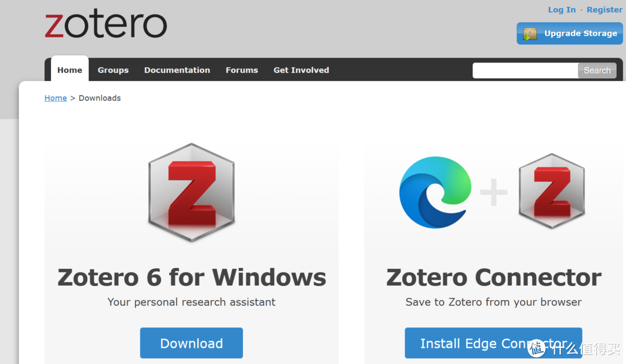Image resolution: width=626 pixels, height=364 pixels.
Task: Open the Forums section
Action: pos(242,70)
